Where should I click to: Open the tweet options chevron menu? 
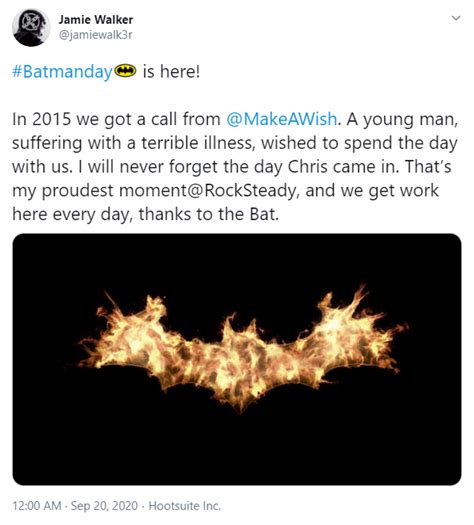coord(456,18)
